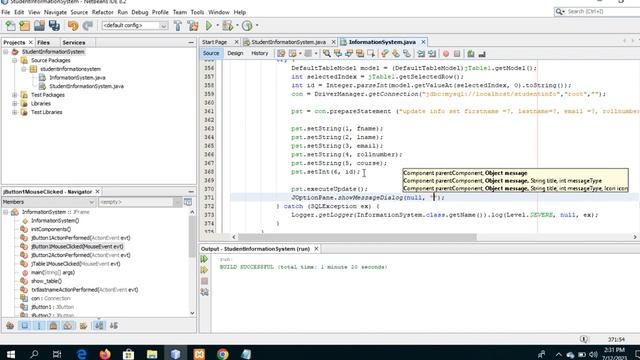Image resolution: width=640 pixels, height=360 pixels.
Task: Click the Re-run green arrows in Output window
Action: [x=204, y=259]
